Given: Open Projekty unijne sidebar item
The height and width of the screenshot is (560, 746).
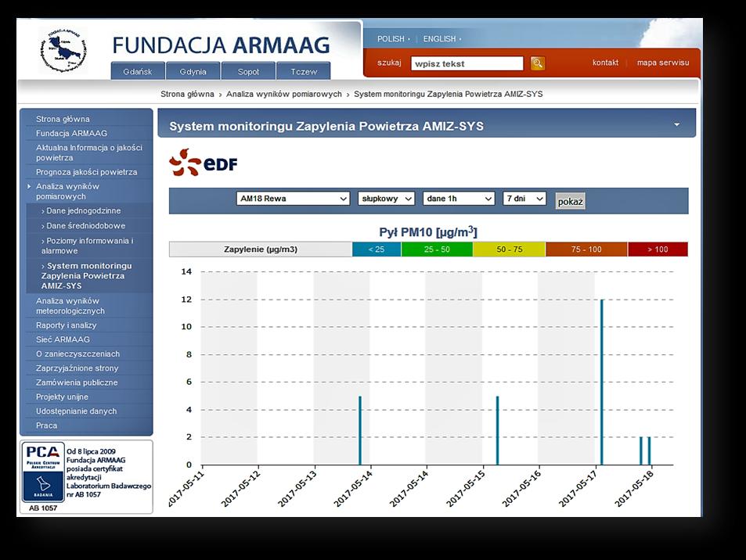Looking at the screenshot, I should 62,397.
